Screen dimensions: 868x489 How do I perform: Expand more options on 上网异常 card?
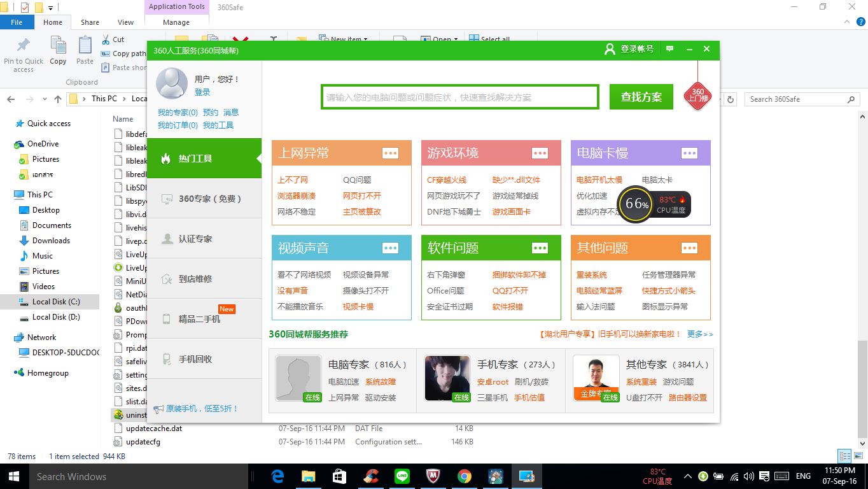click(390, 153)
